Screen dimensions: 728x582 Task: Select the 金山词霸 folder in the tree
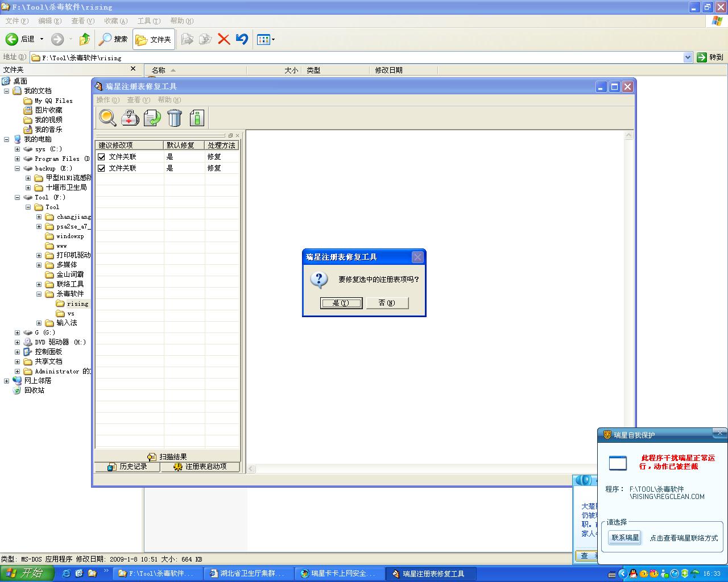pyautogui.click(x=70, y=275)
